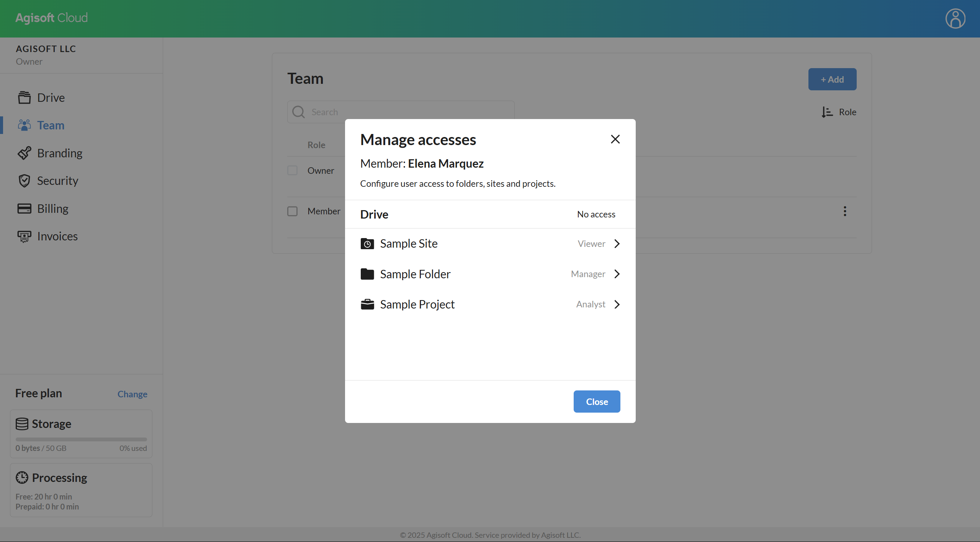The height and width of the screenshot is (542, 980).
Task: Click the Sample Site icon
Action: click(367, 244)
